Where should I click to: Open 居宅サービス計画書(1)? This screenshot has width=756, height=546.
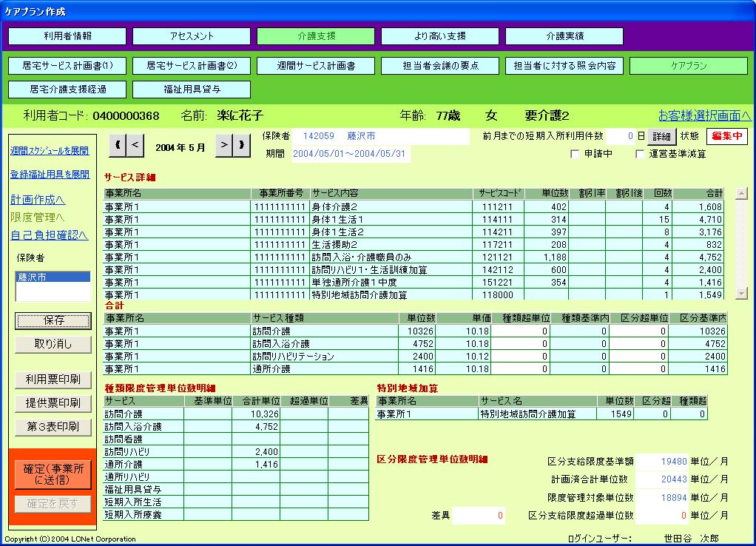pos(67,66)
